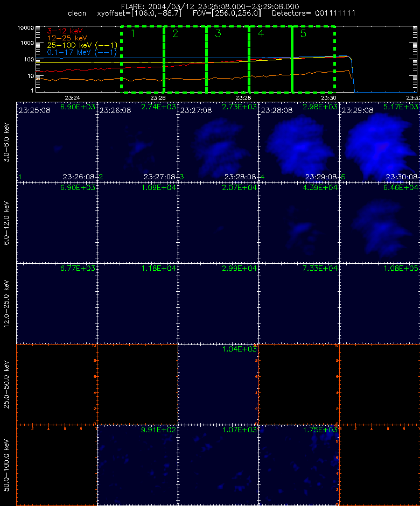420x506 pixels.
Task: Open the 6-12 keV image showing 6.46E+04
Action: tap(380, 223)
